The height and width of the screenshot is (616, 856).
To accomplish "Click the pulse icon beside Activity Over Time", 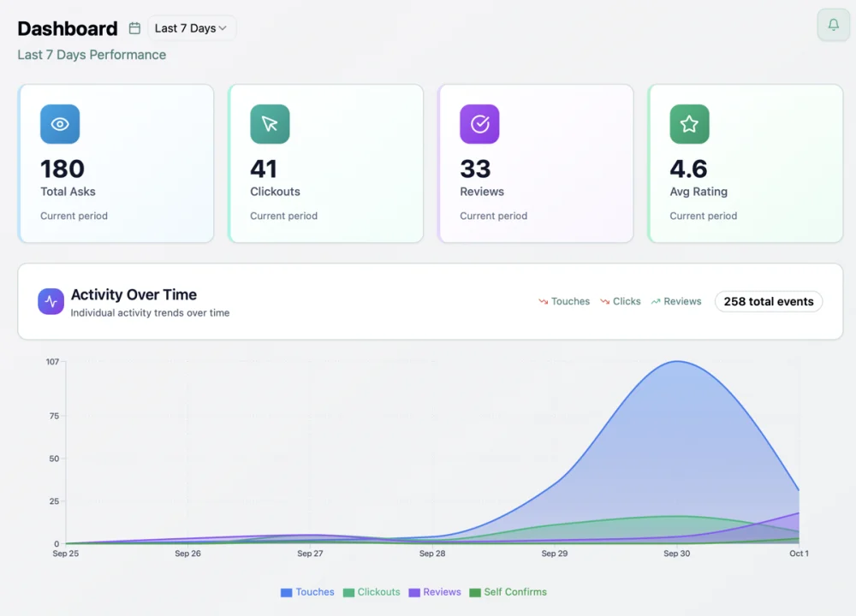I will point(51,301).
